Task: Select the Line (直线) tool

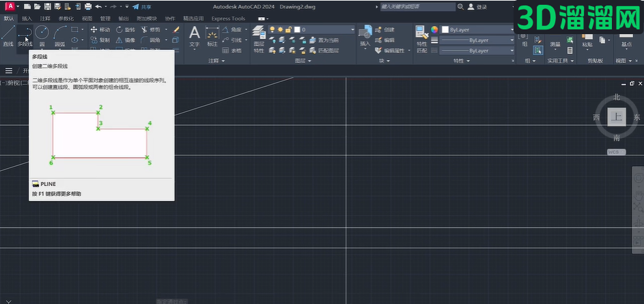Action: tap(8, 36)
